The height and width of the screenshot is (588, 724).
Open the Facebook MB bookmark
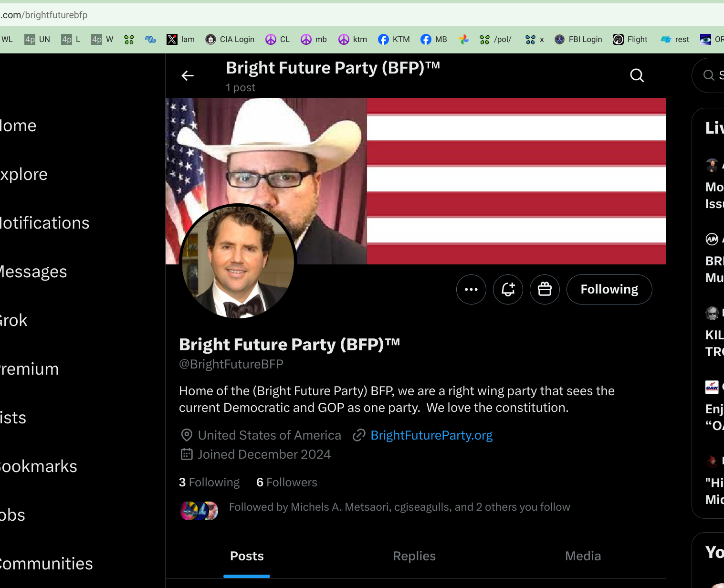click(x=433, y=39)
